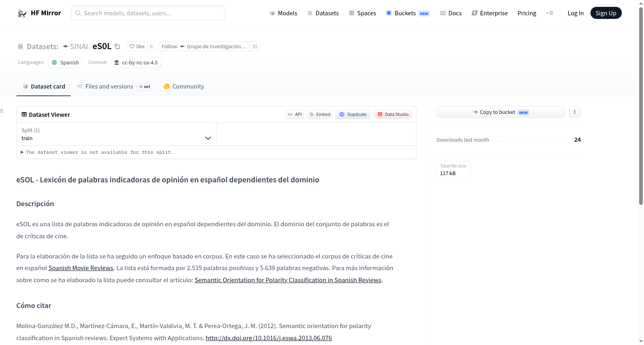The width and height of the screenshot is (644, 345).
Task: Open the Docs page
Action: coord(451,13)
